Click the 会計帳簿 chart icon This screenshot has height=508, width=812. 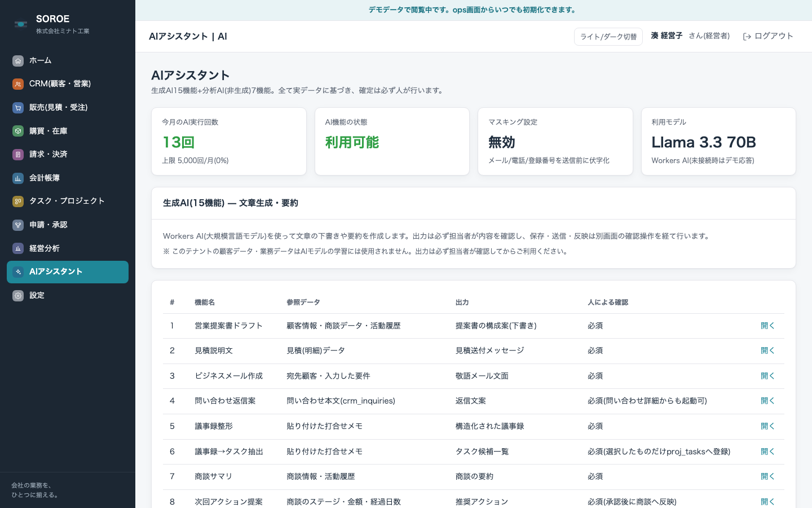[x=18, y=178]
